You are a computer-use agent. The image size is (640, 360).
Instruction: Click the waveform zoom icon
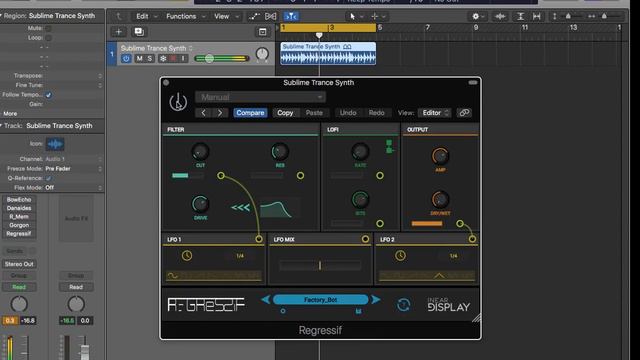500,16
